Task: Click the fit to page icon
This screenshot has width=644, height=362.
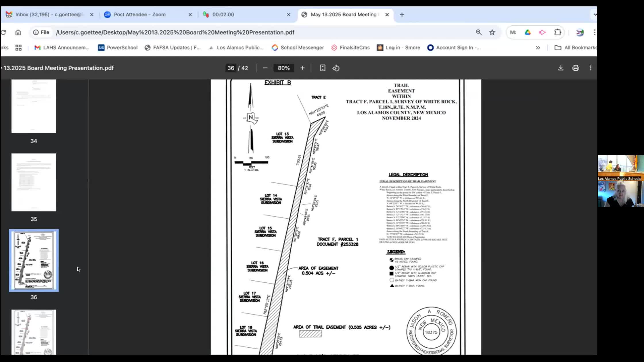Action: pos(323,68)
